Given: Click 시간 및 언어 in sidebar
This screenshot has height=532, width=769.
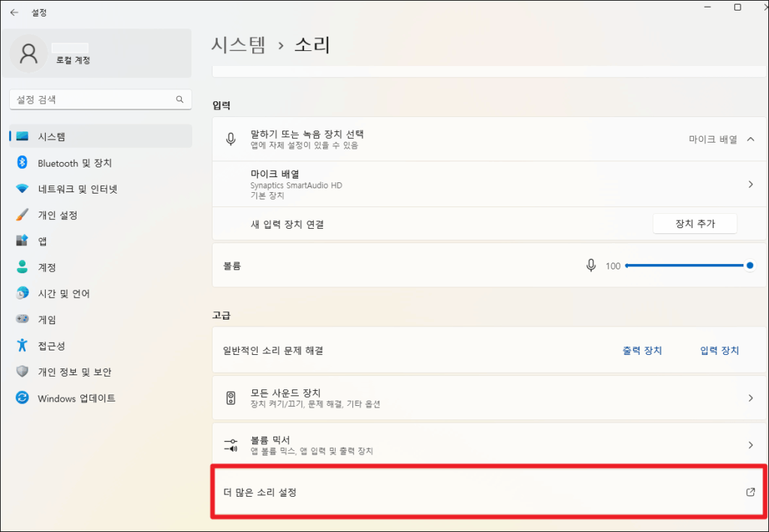Looking at the screenshot, I should [101, 293].
